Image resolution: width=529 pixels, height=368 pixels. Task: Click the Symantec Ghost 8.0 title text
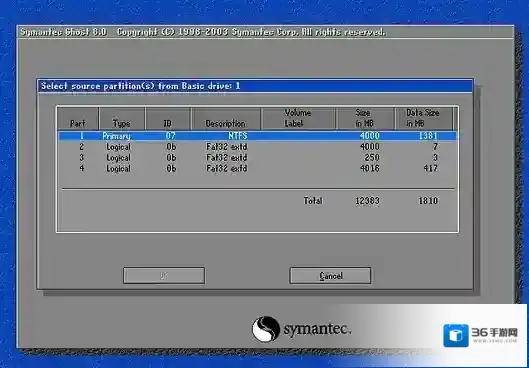pos(63,32)
